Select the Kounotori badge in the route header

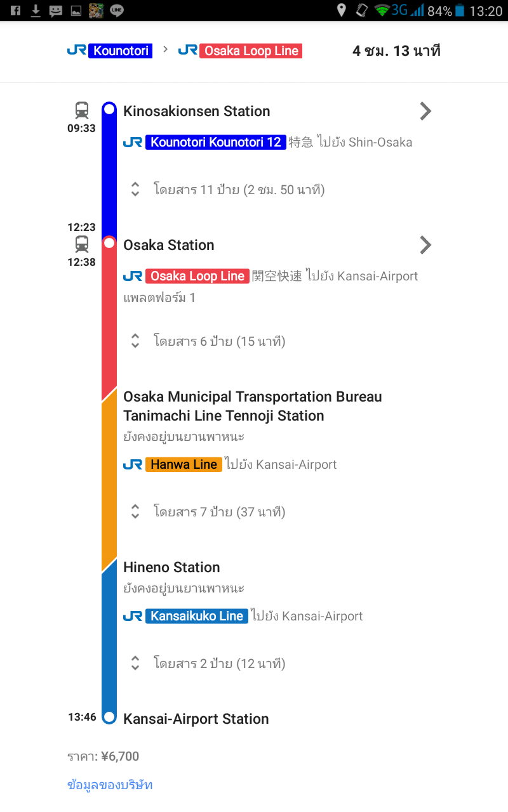point(121,51)
